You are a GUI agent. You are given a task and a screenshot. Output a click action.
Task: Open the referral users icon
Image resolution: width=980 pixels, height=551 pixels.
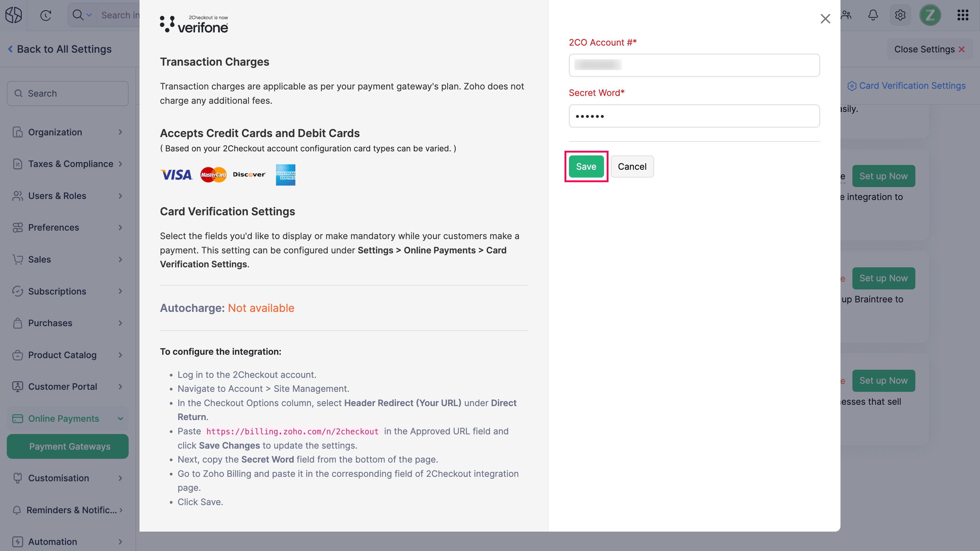click(x=846, y=15)
